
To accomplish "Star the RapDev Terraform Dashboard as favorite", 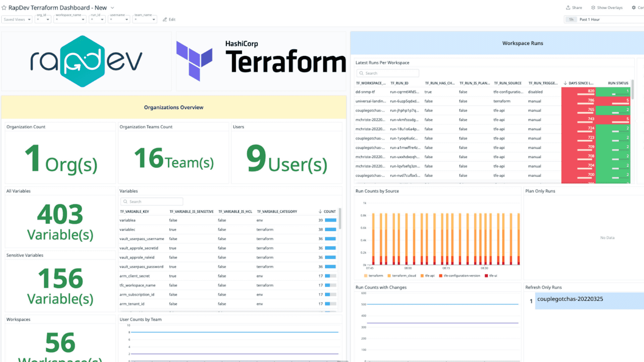I will [x=4, y=8].
